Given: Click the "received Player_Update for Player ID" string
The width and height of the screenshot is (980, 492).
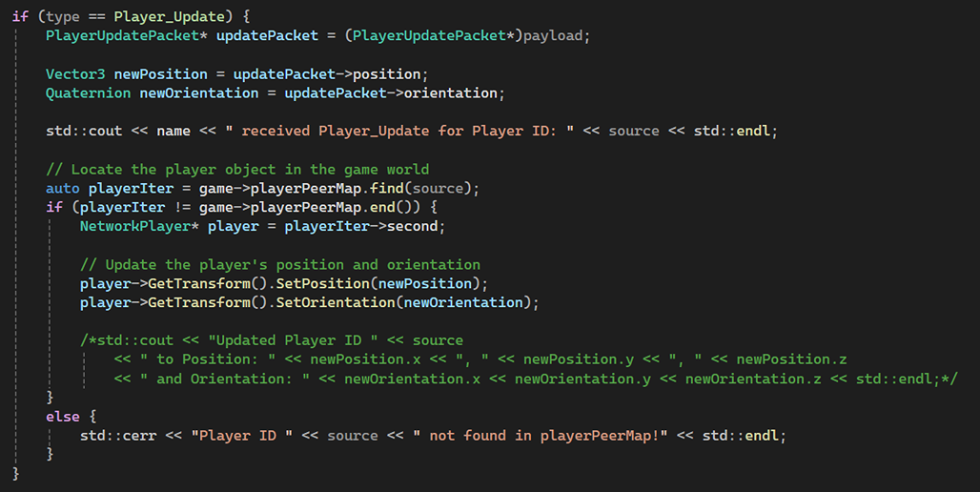Looking at the screenshot, I should coord(403,131).
